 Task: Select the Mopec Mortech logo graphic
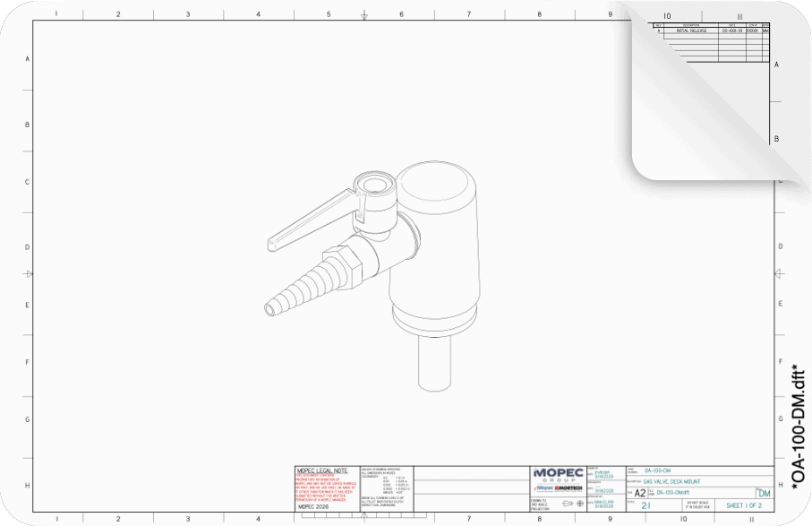click(557, 486)
